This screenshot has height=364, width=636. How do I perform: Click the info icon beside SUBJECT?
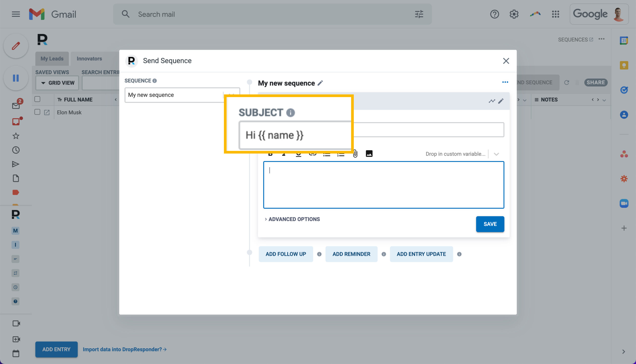[x=290, y=113]
